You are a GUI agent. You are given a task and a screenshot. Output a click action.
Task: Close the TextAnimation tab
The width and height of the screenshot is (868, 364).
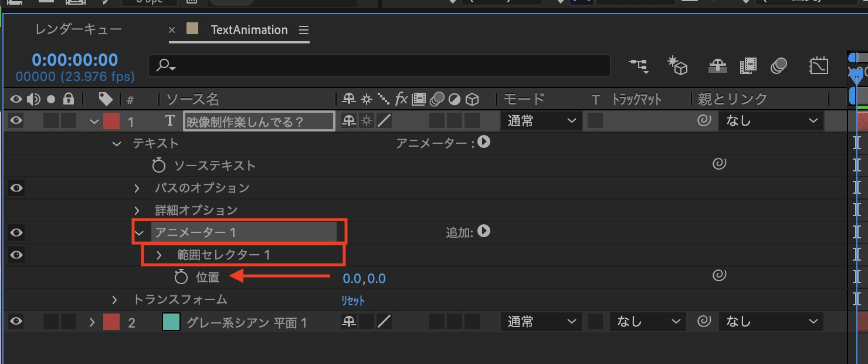pos(172,30)
